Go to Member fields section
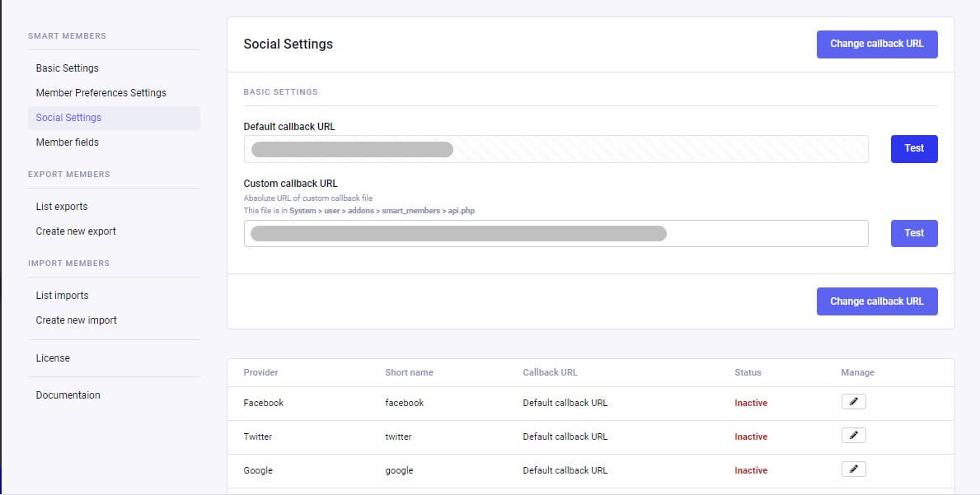Image resolution: width=980 pixels, height=495 pixels. (67, 142)
